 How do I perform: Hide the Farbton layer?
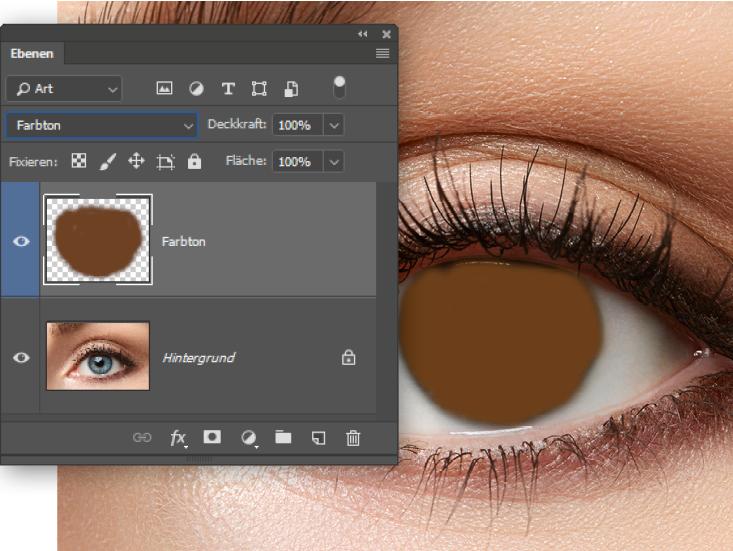[21, 241]
